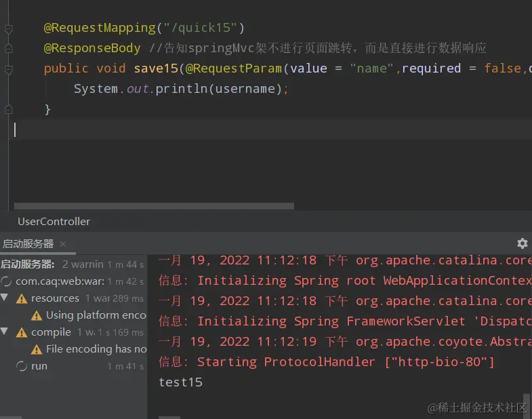This screenshot has height=419, width=532.
Task: Select the 启动服务器: 2 warnin root row
Action: coord(73,264)
